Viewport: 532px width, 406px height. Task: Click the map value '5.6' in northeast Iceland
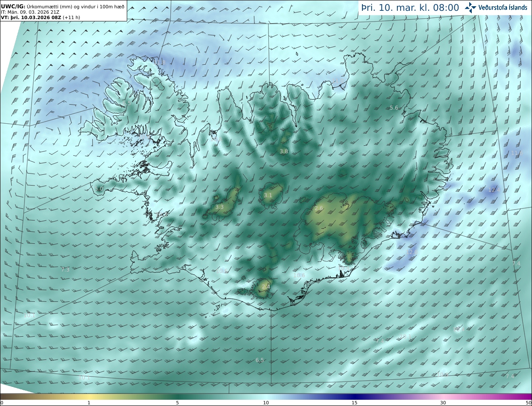[x=394, y=108]
